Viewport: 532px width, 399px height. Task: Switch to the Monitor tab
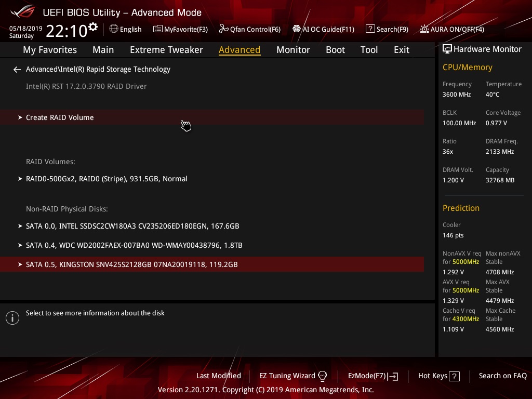(293, 50)
